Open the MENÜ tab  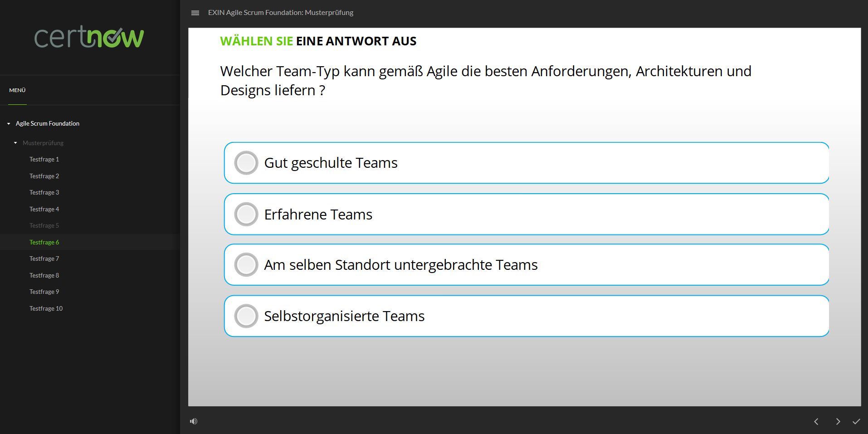click(17, 90)
